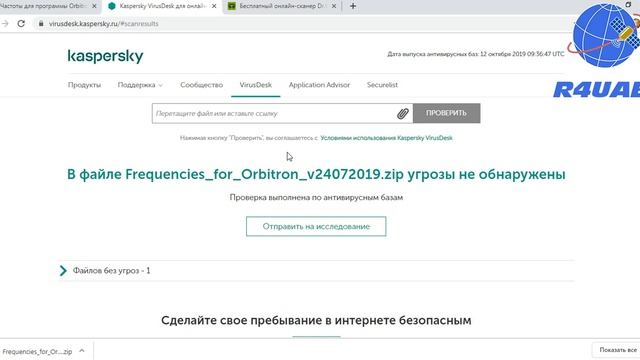The width and height of the screenshot is (640, 360).
Task: Click Отправить на исследование button
Action: coord(316,226)
